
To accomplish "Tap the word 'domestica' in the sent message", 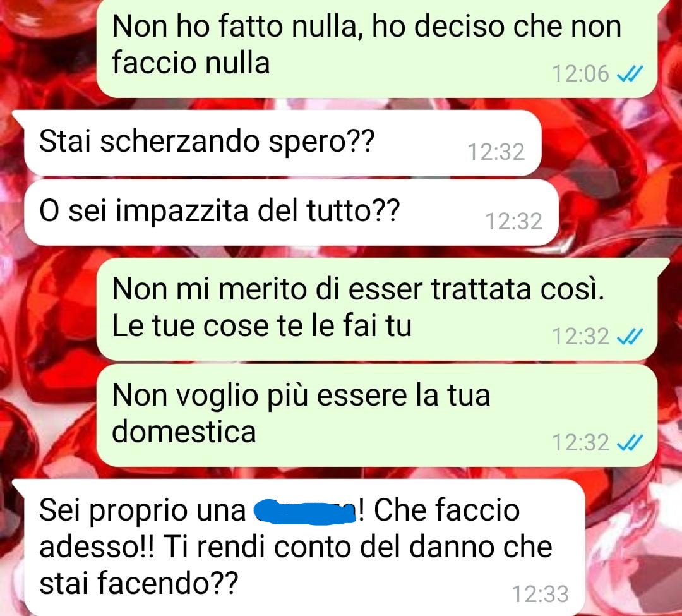I will click(184, 432).
